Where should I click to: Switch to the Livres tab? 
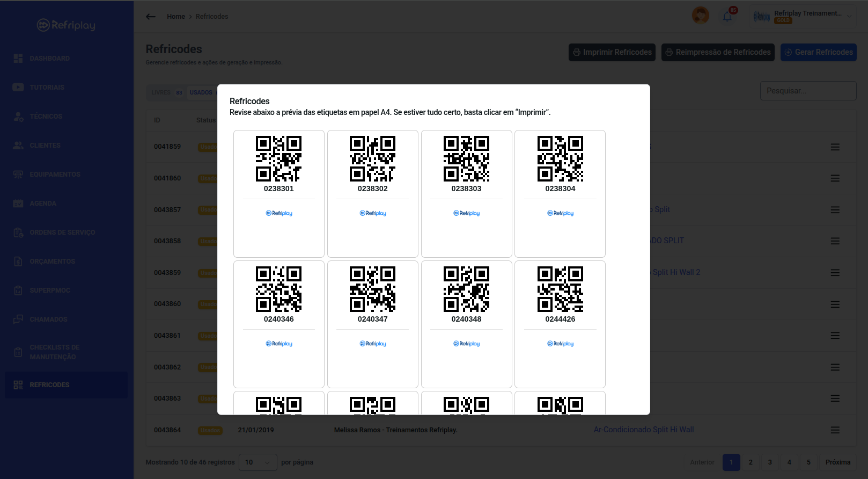(x=167, y=92)
